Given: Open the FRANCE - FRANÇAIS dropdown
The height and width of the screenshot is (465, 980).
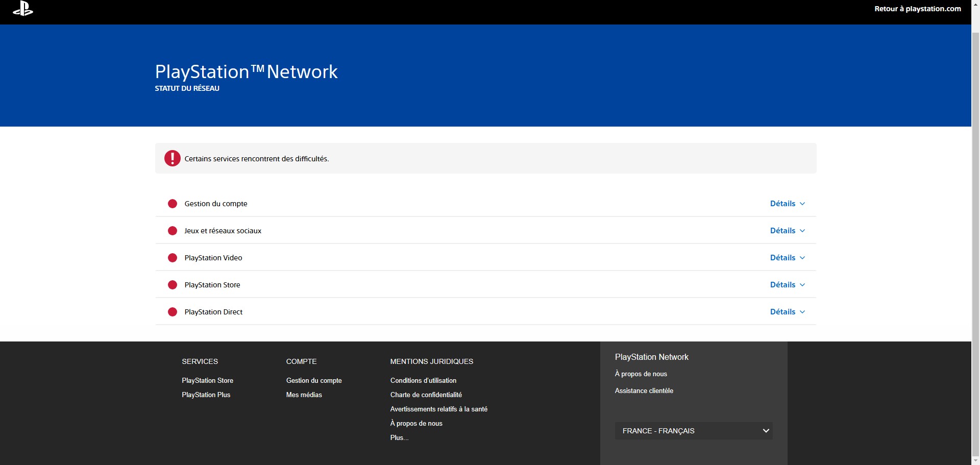Looking at the screenshot, I should coord(693,430).
